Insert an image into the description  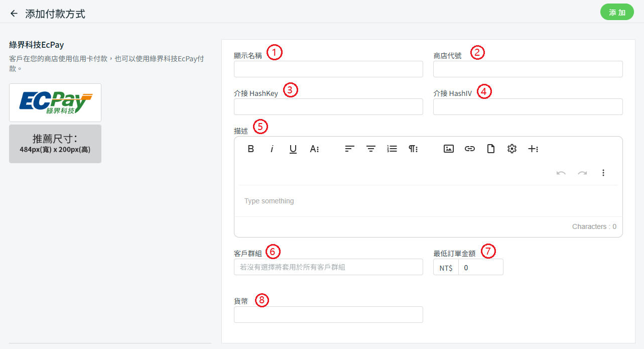click(x=449, y=149)
